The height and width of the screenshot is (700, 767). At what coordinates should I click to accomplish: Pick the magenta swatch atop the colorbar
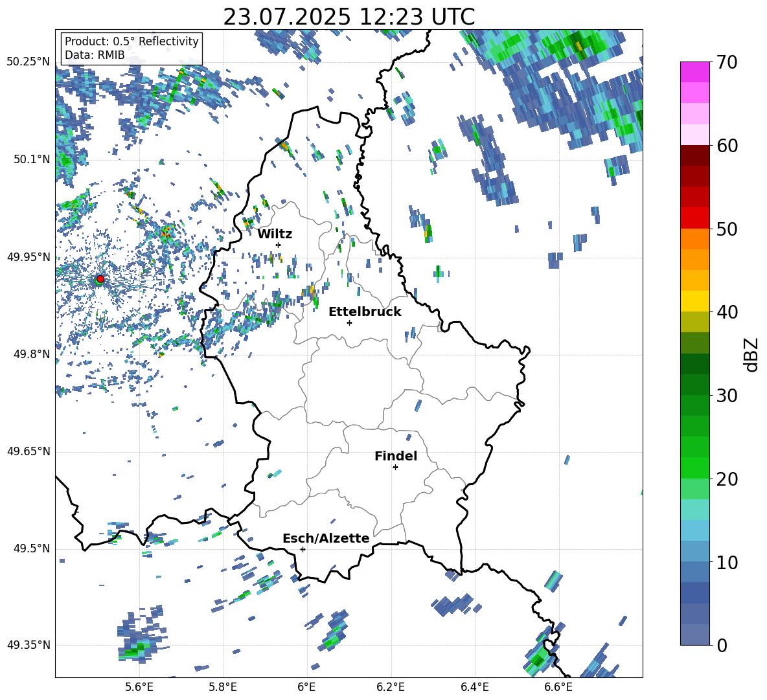click(694, 72)
